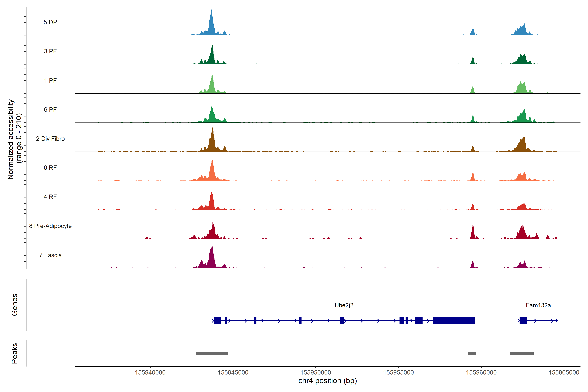
Task: Click the Fam132a exon block
Action: point(523,320)
